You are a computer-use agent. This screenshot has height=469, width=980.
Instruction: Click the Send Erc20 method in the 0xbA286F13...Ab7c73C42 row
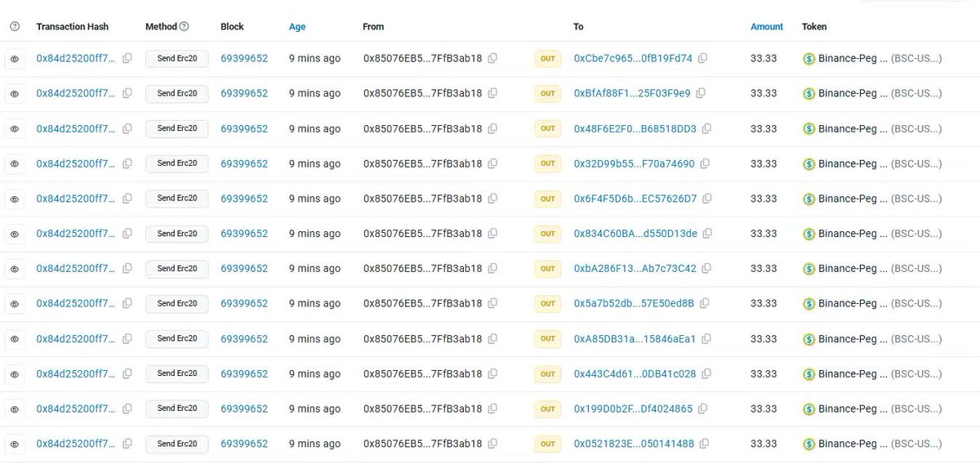pyautogui.click(x=177, y=269)
